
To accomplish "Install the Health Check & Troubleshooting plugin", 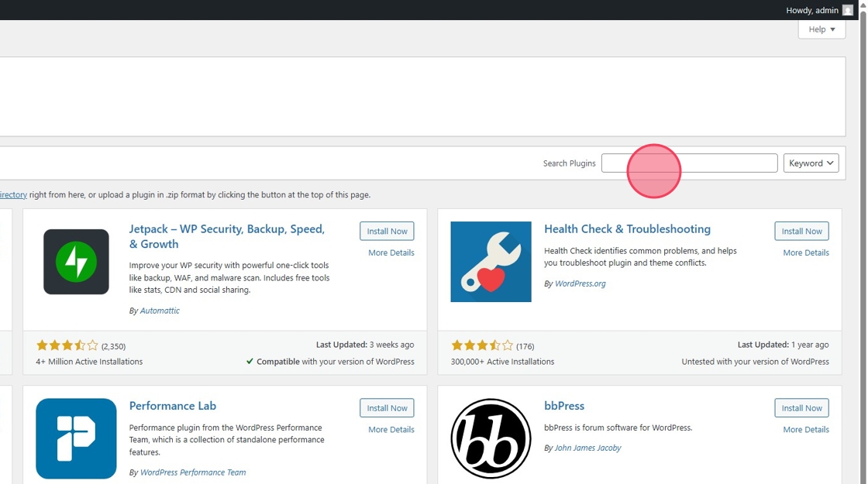I will point(801,231).
